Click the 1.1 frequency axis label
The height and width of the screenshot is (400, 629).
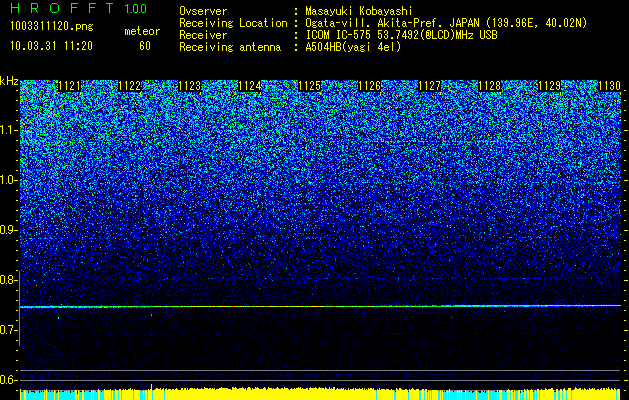[x=9, y=130]
